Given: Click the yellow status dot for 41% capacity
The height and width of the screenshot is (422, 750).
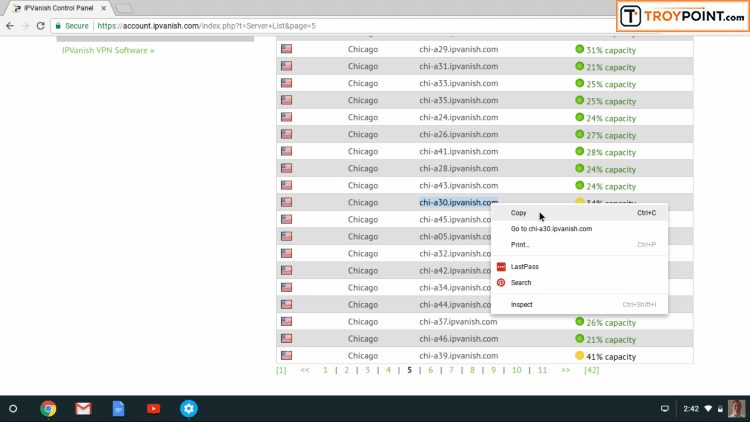Looking at the screenshot, I should point(579,355).
